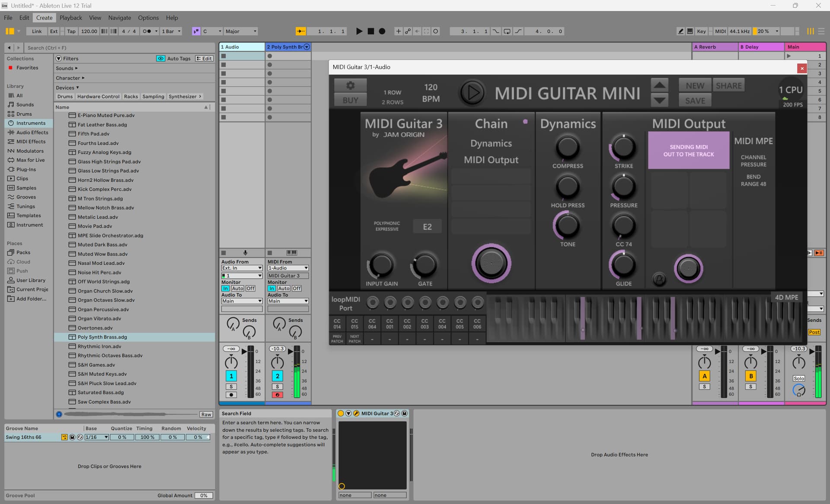Viewport: 830px width, 504px height.
Task: Click the SAVE patch button
Action: tap(695, 101)
